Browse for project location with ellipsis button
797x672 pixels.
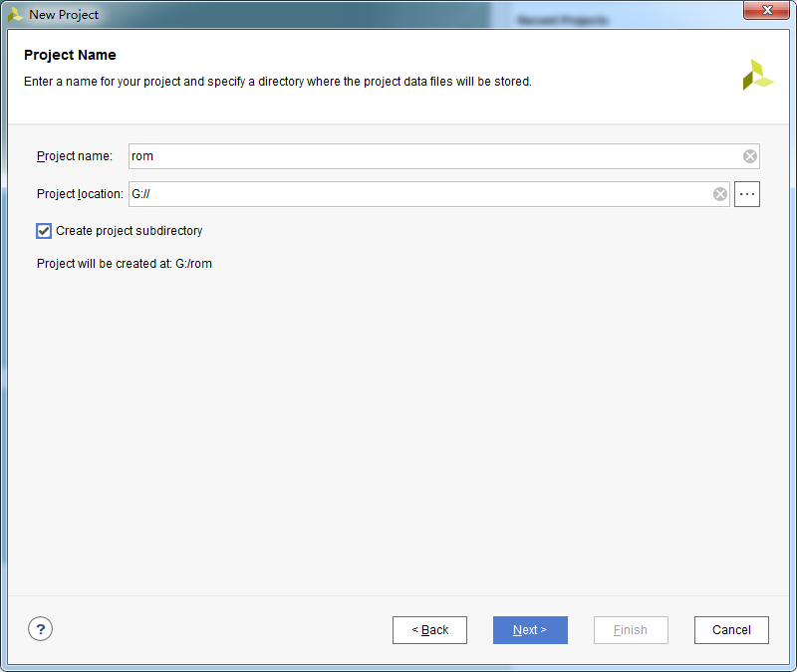click(x=747, y=194)
